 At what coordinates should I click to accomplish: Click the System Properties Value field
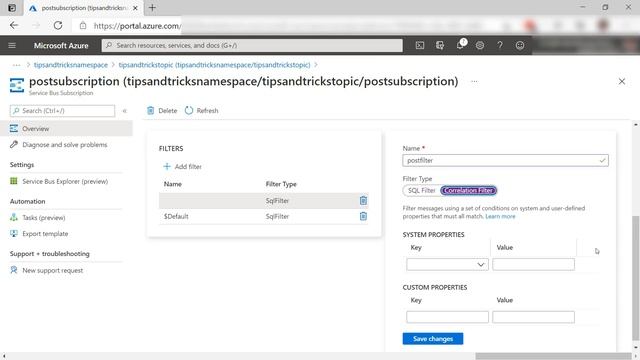(533, 264)
